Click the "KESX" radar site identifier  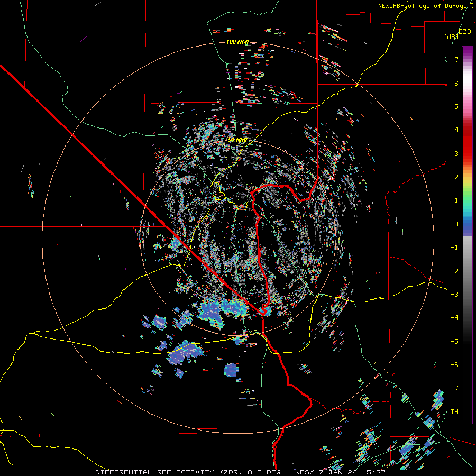tap(306, 472)
